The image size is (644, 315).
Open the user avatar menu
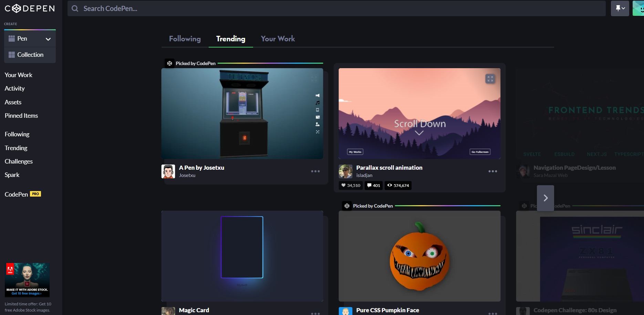click(x=638, y=8)
